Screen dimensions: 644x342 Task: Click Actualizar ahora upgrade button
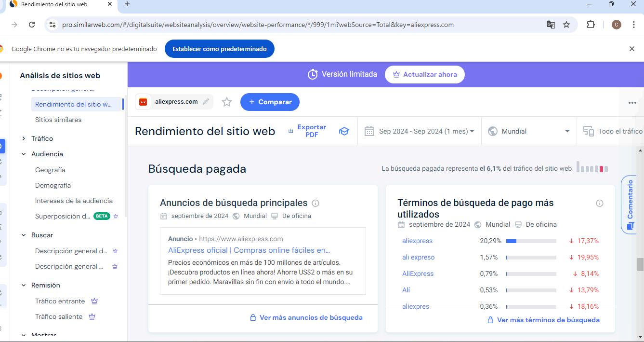(424, 74)
